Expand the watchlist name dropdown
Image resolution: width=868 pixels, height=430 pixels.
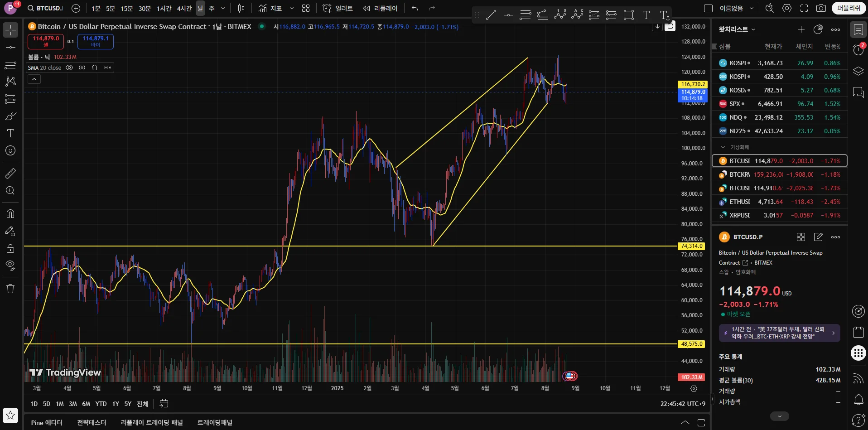point(737,29)
